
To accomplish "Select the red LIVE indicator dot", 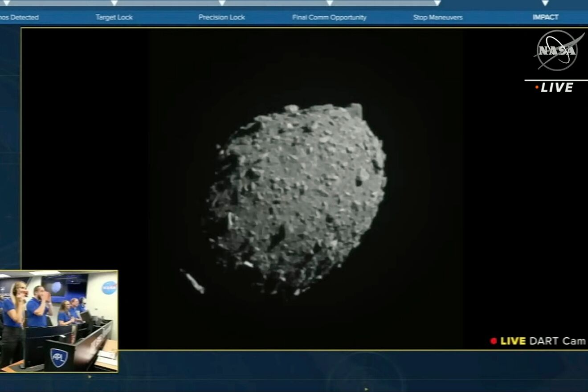I will [538, 88].
